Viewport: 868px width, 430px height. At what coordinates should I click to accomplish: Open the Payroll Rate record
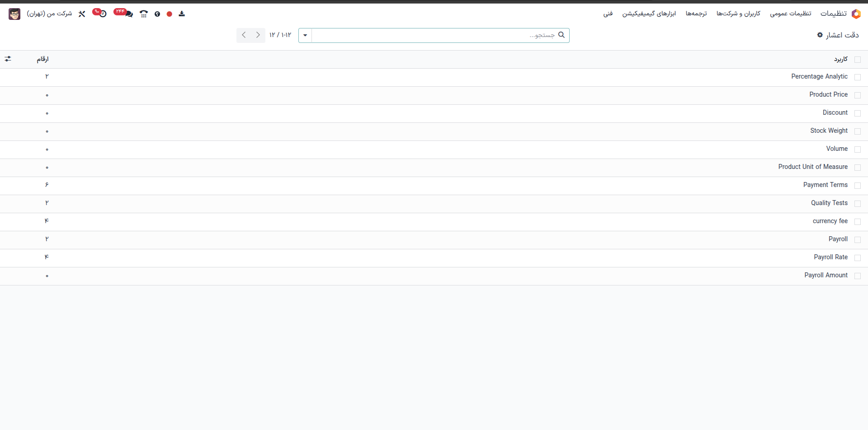click(x=830, y=257)
